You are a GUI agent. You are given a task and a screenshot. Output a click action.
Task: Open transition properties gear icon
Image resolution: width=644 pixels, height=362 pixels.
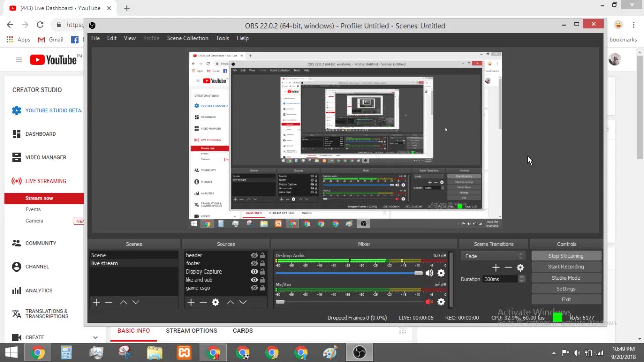point(520,268)
